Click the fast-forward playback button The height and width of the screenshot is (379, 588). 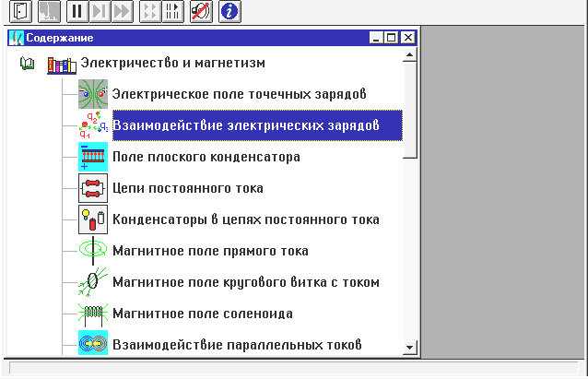click(x=122, y=12)
